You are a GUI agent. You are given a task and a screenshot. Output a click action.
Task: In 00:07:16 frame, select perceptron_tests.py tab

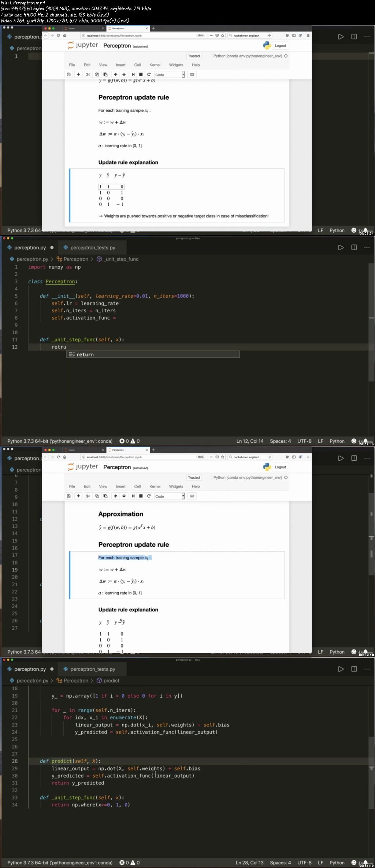click(89, 248)
